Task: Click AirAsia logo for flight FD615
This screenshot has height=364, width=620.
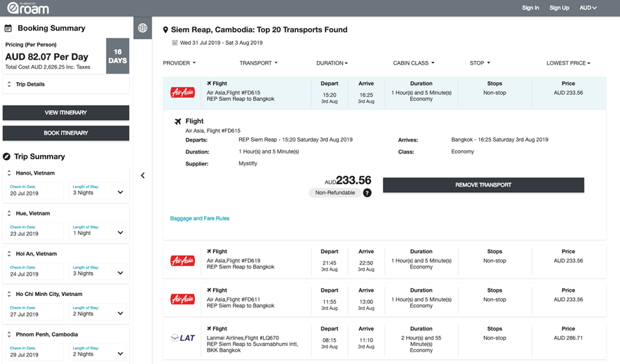Action: point(182,93)
